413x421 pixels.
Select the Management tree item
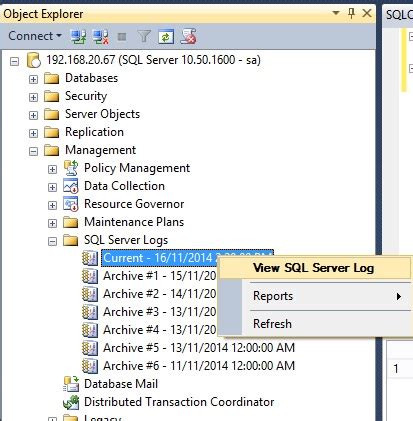click(100, 150)
